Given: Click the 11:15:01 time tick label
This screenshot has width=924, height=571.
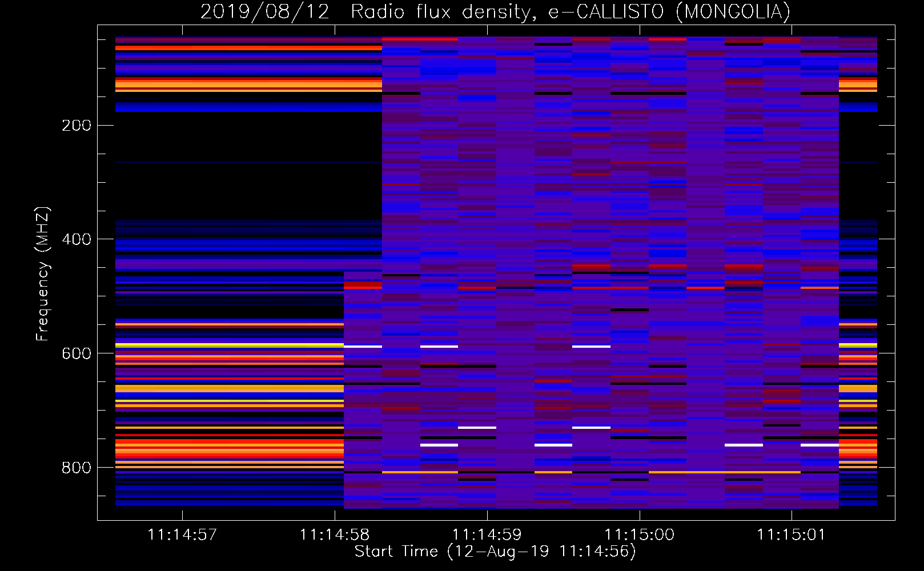Looking at the screenshot, I should 792,535.
